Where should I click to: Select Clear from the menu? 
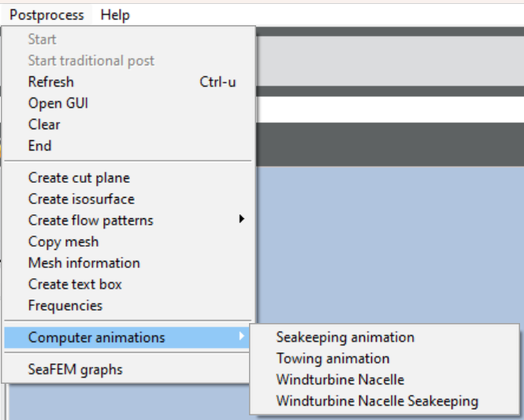point(128,125)
